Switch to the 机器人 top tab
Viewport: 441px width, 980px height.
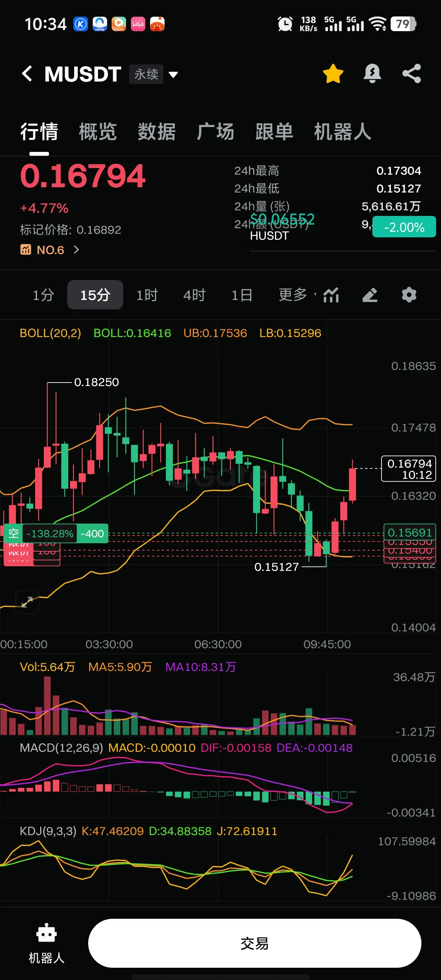(x=342, y=132)
